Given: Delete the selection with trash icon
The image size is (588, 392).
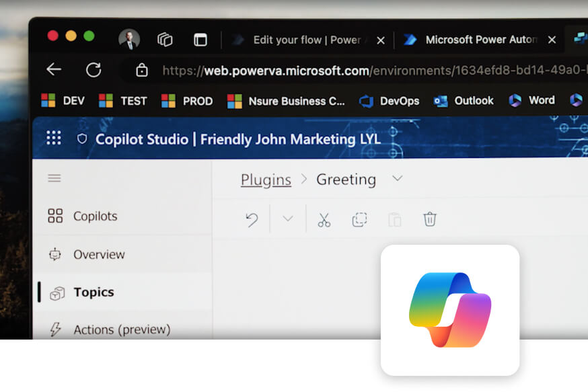Looking at the screenshot, I should (x=430, y=219).
